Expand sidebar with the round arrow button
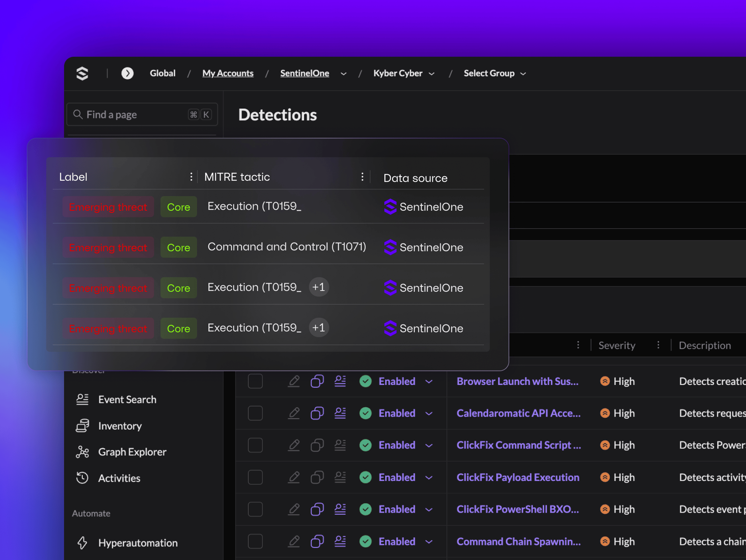Image resolution: width=746 pixels, height=560 pixels. [127, 73]
